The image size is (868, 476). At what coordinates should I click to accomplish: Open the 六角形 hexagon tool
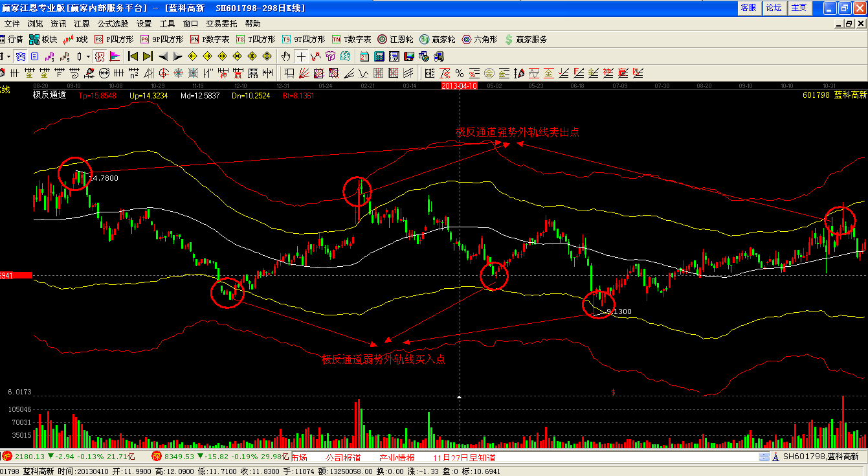coord(479,40)
